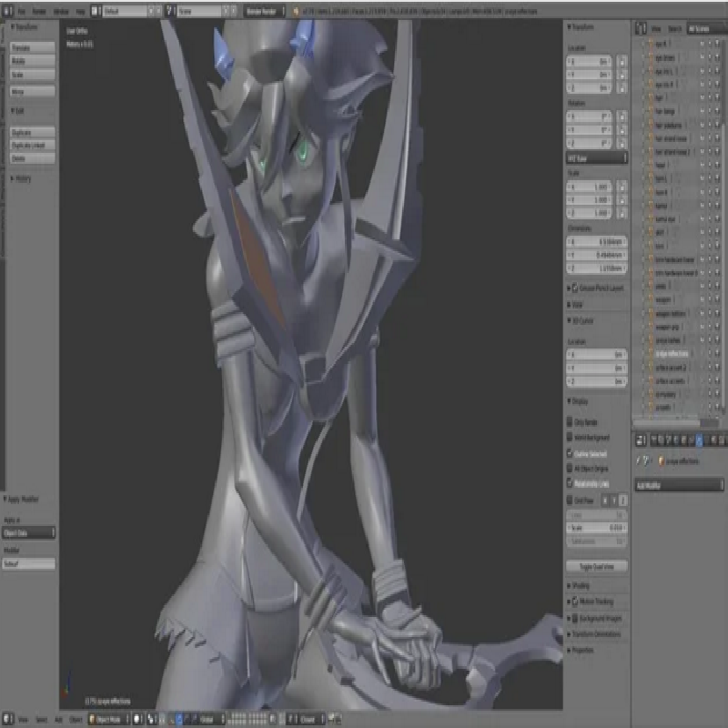Viewport: 728px width, 728px height.
Task: Click the Translate button in the tool shelf
Action: [33, 48]
